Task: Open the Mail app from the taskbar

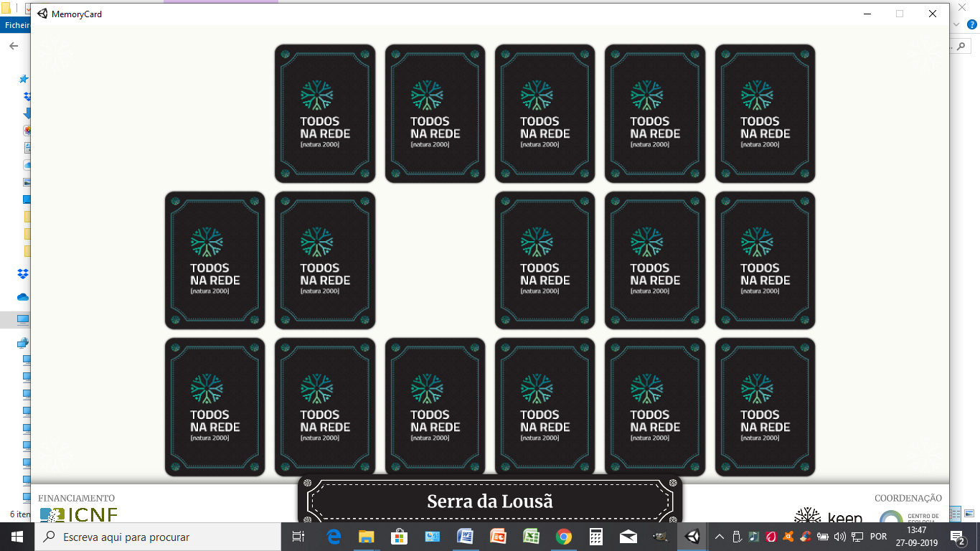Action: pos(628,537)
